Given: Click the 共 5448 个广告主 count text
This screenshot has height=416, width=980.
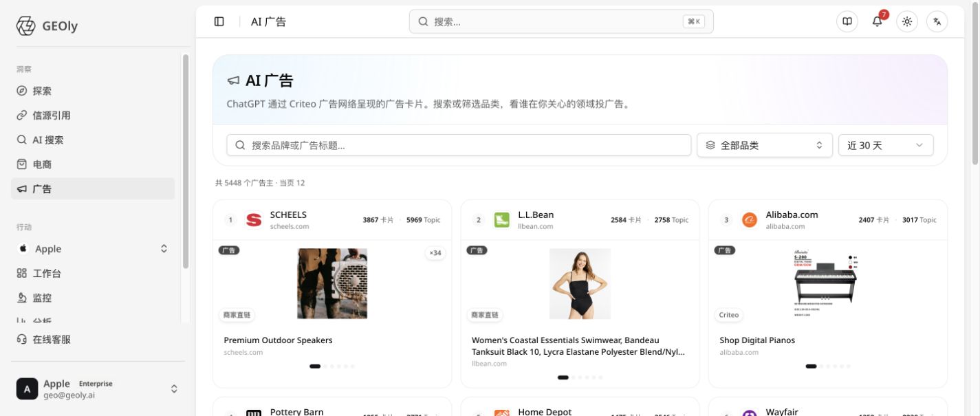Looking at the screenshot, I should 243,183.
